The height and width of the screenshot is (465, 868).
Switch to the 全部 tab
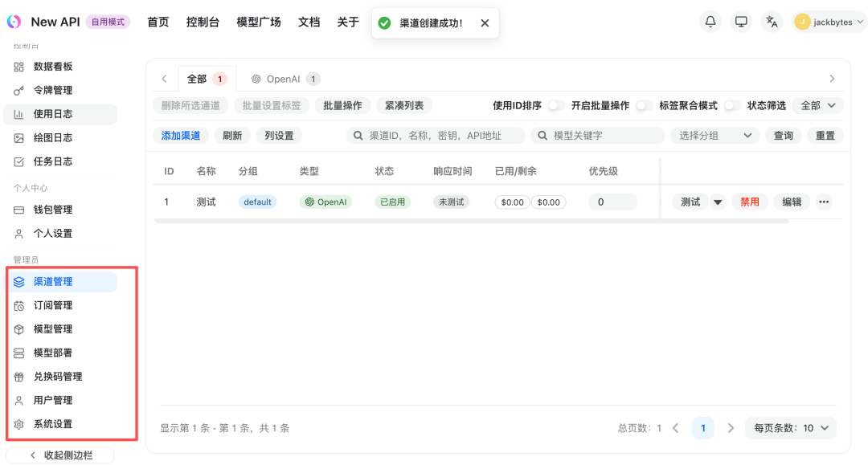(207, 79)
